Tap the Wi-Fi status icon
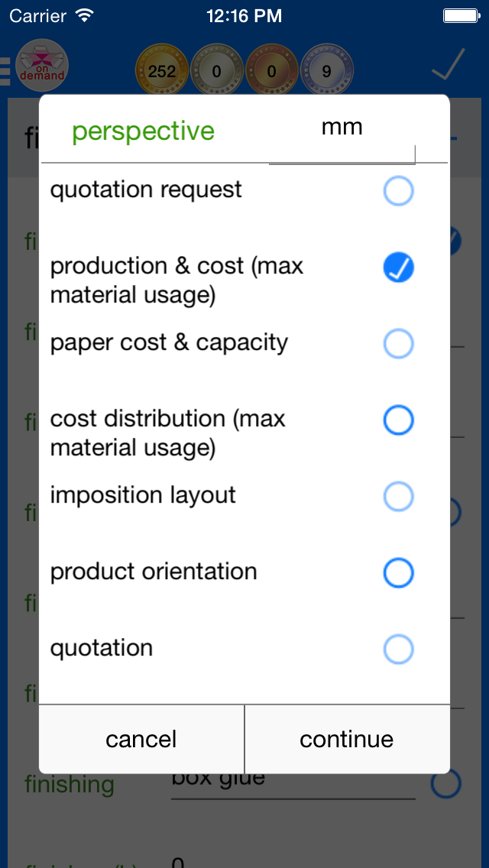Image resolution: width=489 pixels, height=868 pixels. [85, 15]
